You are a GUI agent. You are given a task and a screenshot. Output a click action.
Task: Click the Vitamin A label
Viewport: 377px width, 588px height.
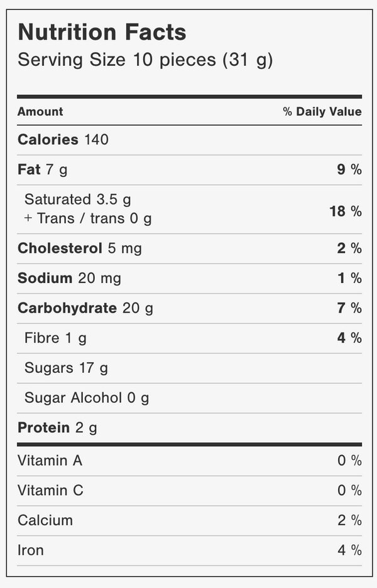click(x=50, y=461)
